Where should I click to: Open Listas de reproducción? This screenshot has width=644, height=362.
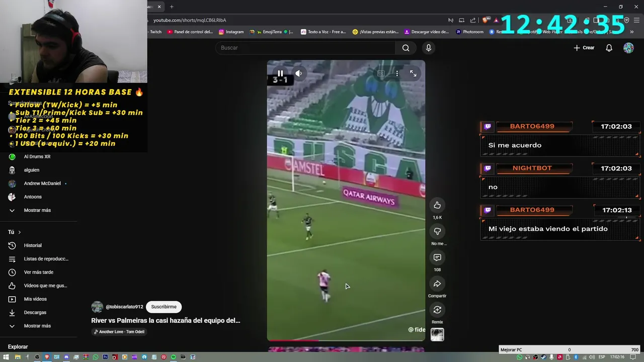46,259
